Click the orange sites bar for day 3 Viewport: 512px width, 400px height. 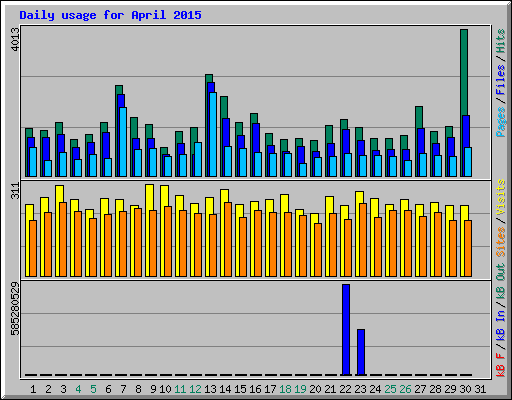pos(63,239)
